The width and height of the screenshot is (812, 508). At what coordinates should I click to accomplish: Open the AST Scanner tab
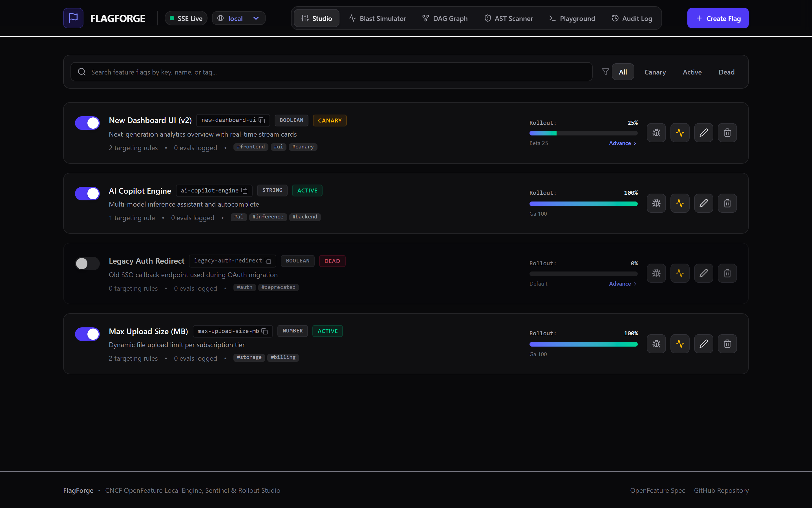point(508,18)
